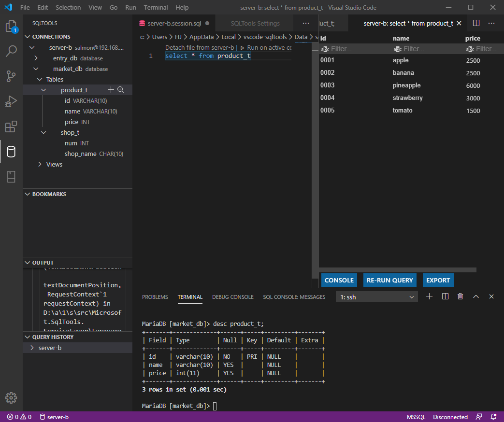Viewport: 504px width, 422px height.
Task: Open the Explorer view in activity bar
Action: point(11,27)
